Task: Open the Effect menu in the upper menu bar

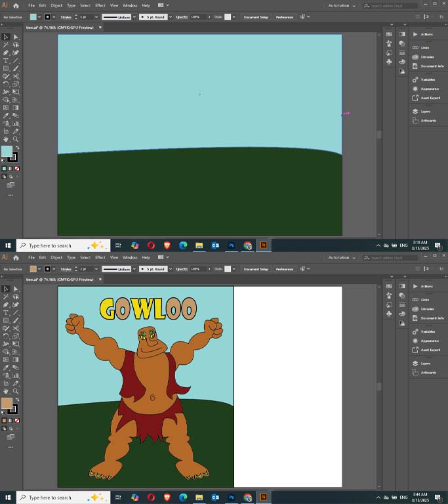Action: tap(100, 5)
